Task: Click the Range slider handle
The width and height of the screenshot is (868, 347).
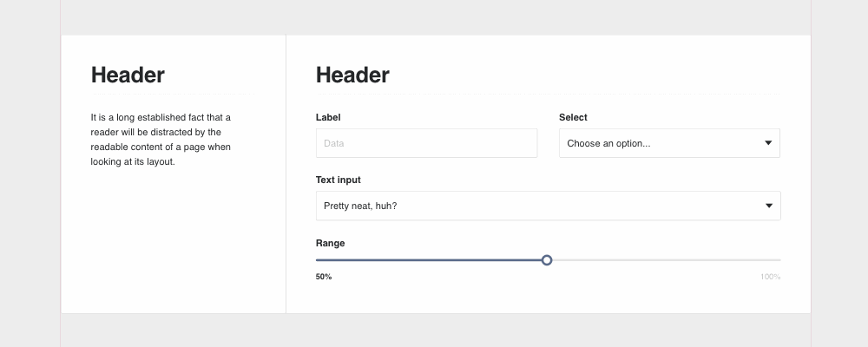Action: coord(547,260)
